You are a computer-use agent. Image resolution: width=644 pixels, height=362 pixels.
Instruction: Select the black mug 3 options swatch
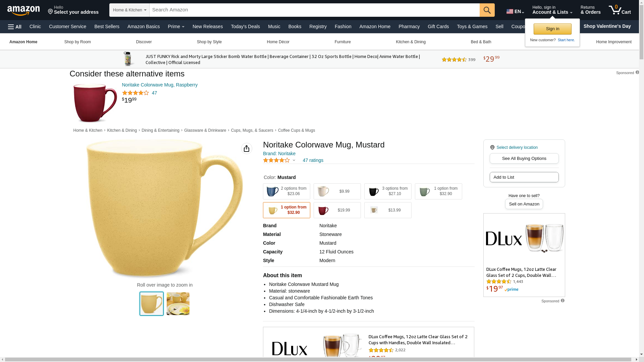click(388, 191)
